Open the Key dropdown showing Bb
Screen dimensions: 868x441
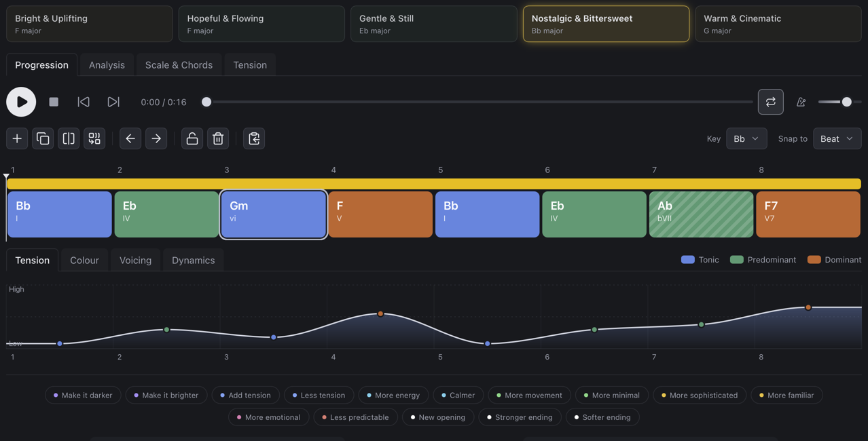(746, 138)
